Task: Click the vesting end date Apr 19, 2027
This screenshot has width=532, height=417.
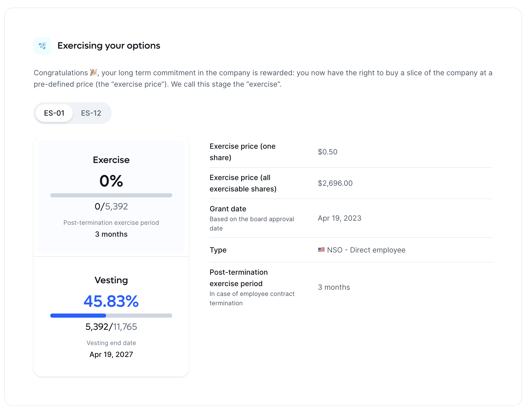Action: point(111,354)
